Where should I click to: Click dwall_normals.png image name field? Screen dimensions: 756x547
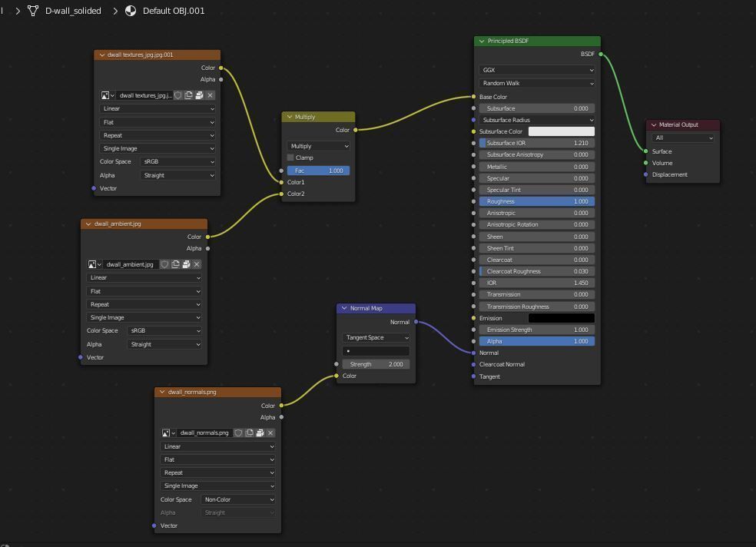click(x=204, y=433)
